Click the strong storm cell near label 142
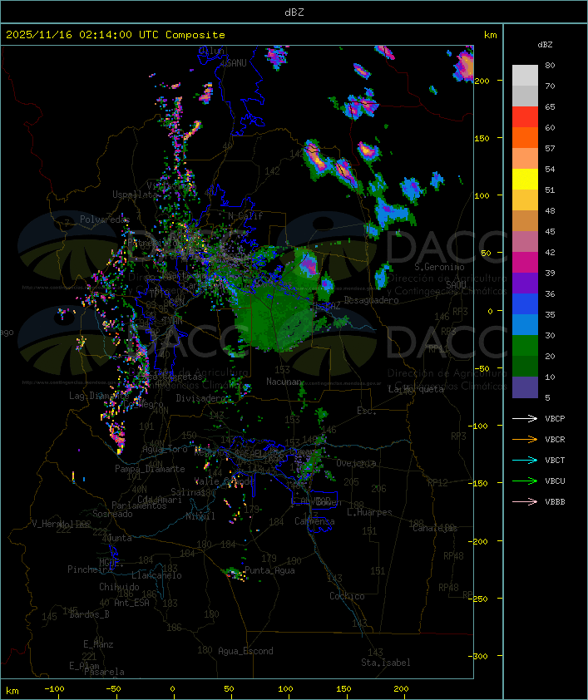This screenshot has height=700, width=588. 317,157
